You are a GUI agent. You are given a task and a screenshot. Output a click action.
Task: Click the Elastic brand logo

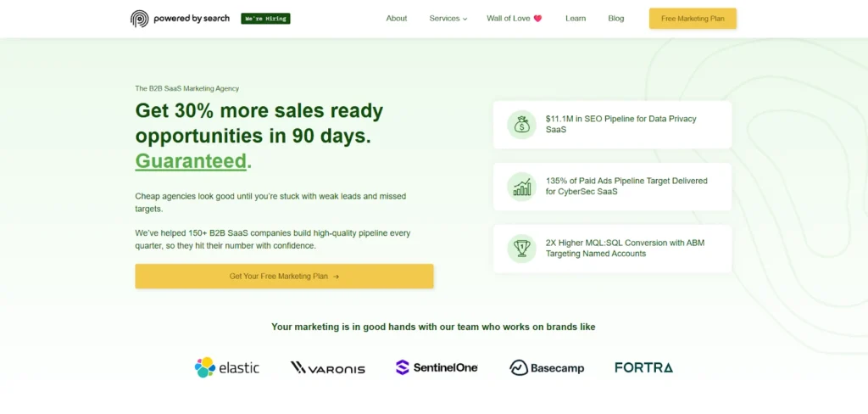(227, 367)
